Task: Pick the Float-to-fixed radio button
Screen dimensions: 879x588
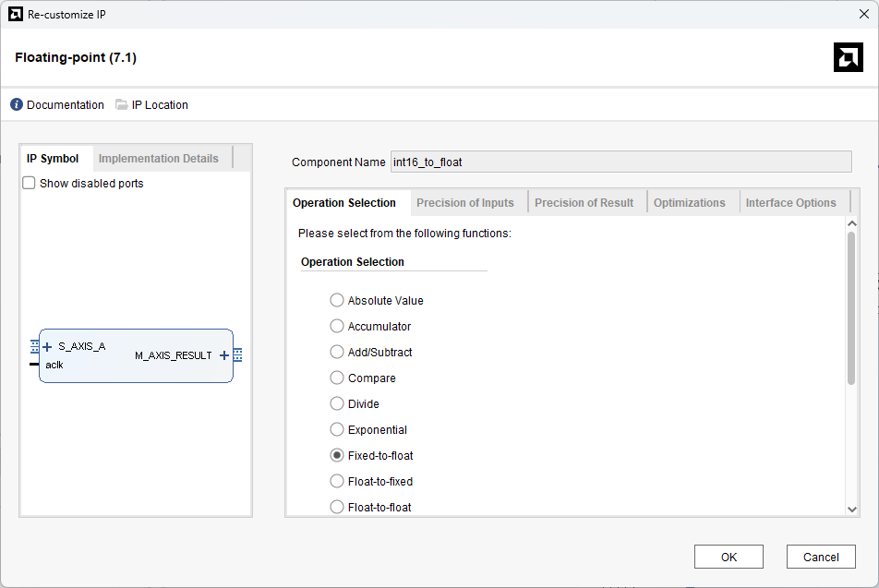Action: [337, 482]
